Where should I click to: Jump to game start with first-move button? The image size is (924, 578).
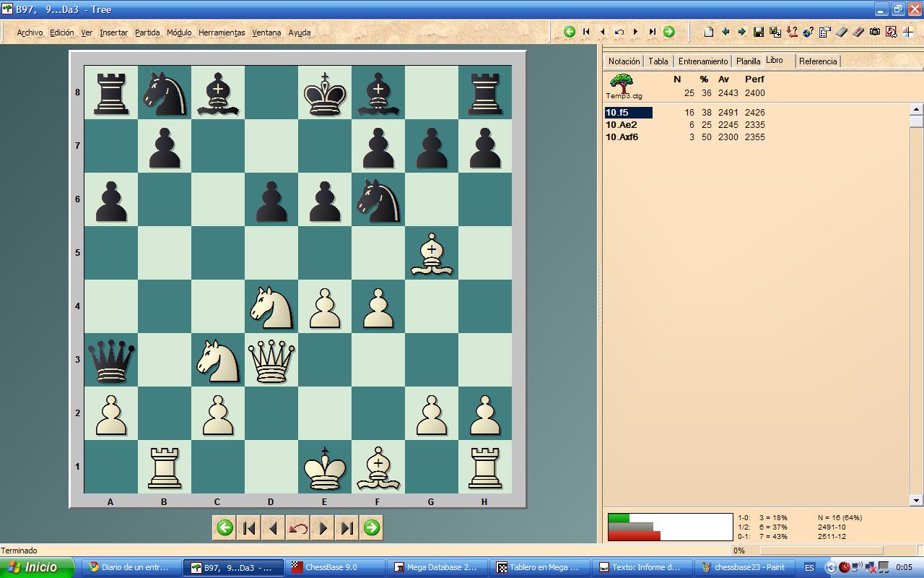tap(248, 527)
